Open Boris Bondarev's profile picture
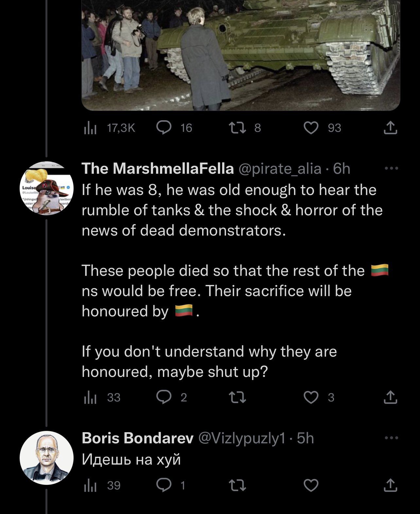 46,458
